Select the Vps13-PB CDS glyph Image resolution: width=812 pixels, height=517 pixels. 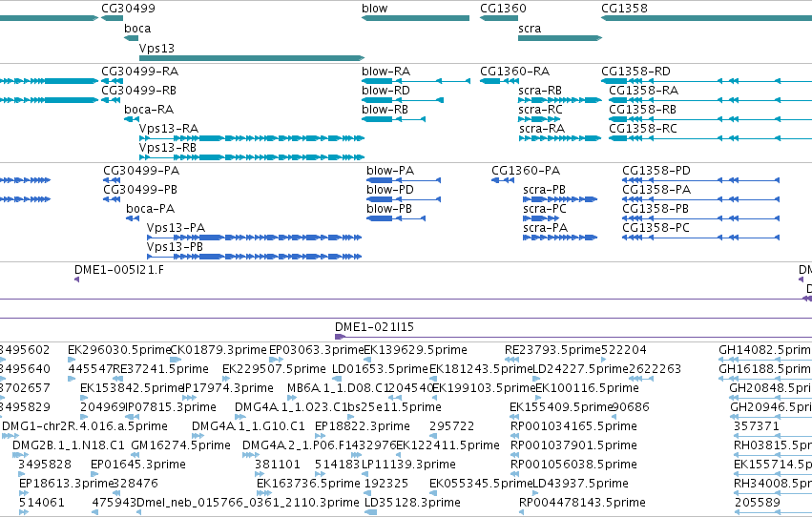tap(254, 257)
